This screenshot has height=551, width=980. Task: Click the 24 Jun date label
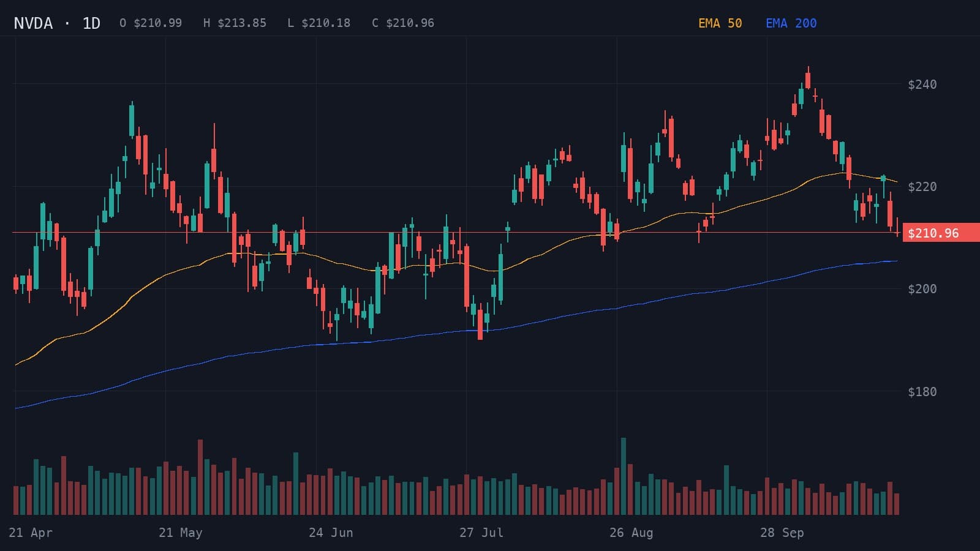click(331, 533)
